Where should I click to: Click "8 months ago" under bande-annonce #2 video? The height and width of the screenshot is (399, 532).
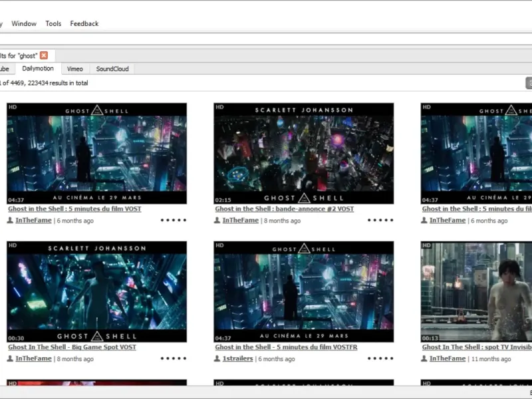[282, 221]
